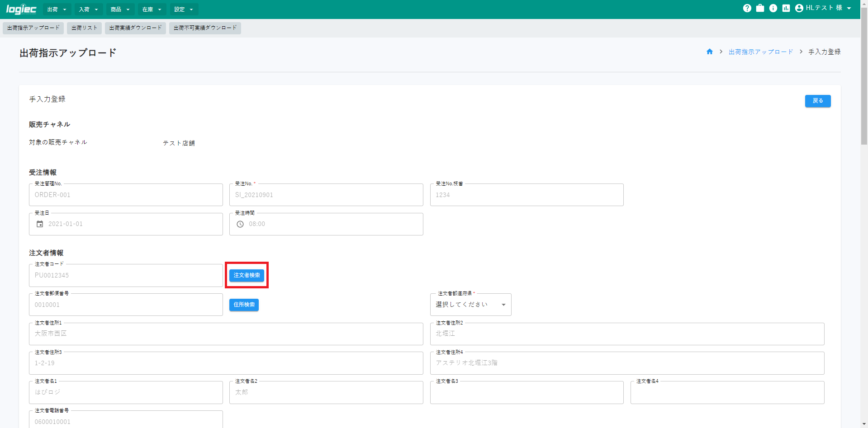Focus the 受注時間 time field
The width and height of the screenshot is (868, 428).
pyautogui.click(x=326, y=224)
